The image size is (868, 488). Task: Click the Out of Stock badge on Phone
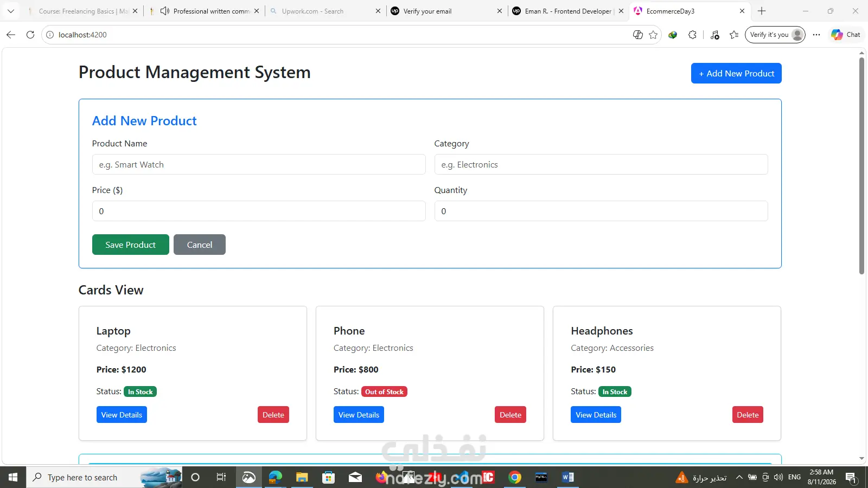[x=384, y=391]
